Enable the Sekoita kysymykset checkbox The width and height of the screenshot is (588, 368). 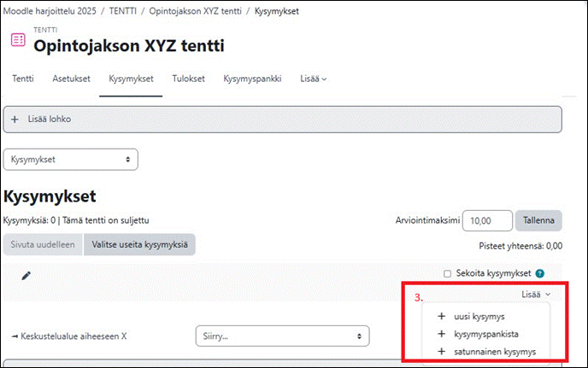447,273
